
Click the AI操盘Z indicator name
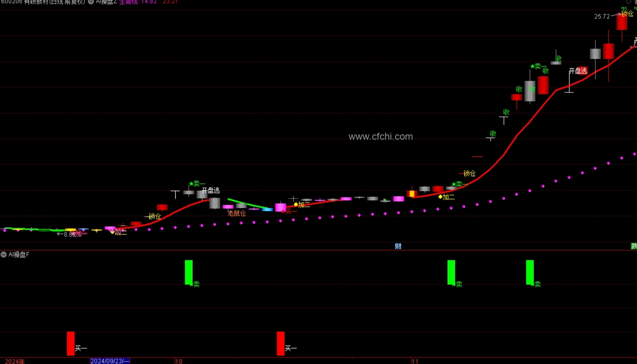pos(107,2)
